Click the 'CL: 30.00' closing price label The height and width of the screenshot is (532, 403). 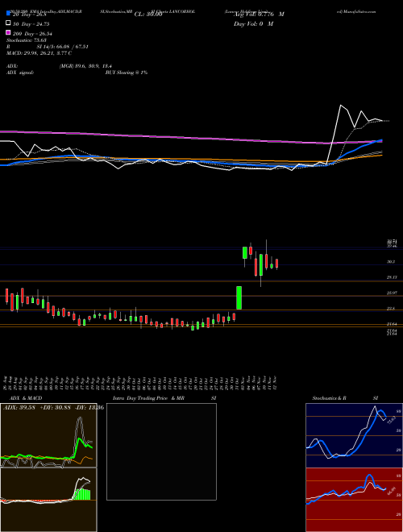[x=148, y=15]
